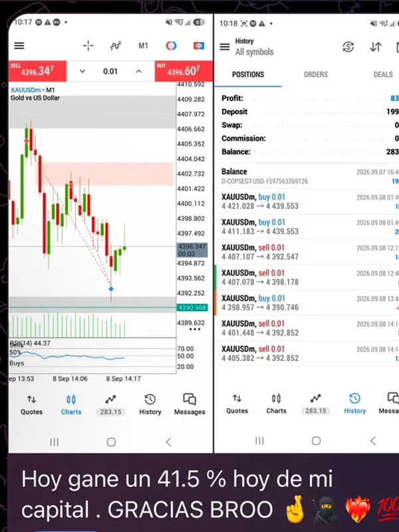Edit the 0.01 volume field
Screen dimensions: 399x532
[110, 71]
